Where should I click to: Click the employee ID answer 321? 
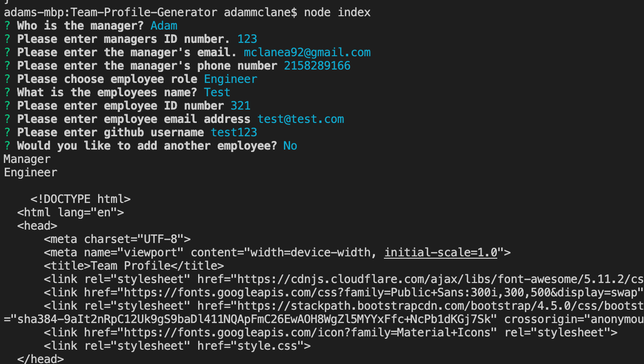(x=241, y=106)
